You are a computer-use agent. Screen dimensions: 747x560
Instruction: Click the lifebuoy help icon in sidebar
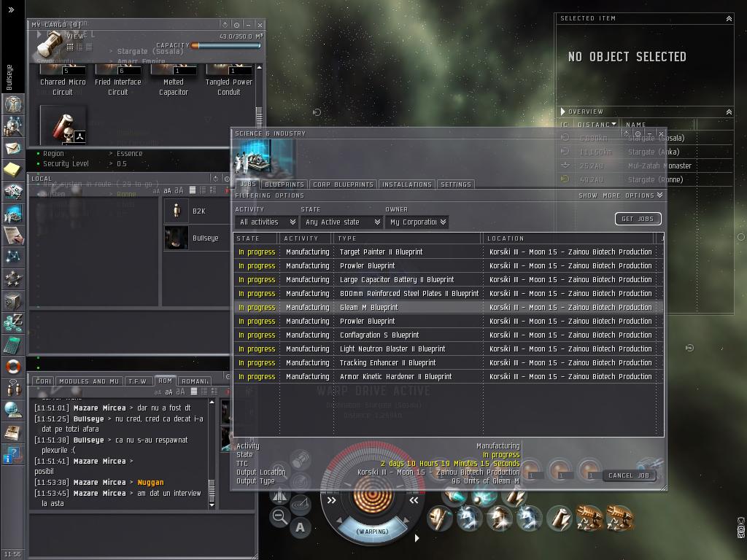[13, 366]
